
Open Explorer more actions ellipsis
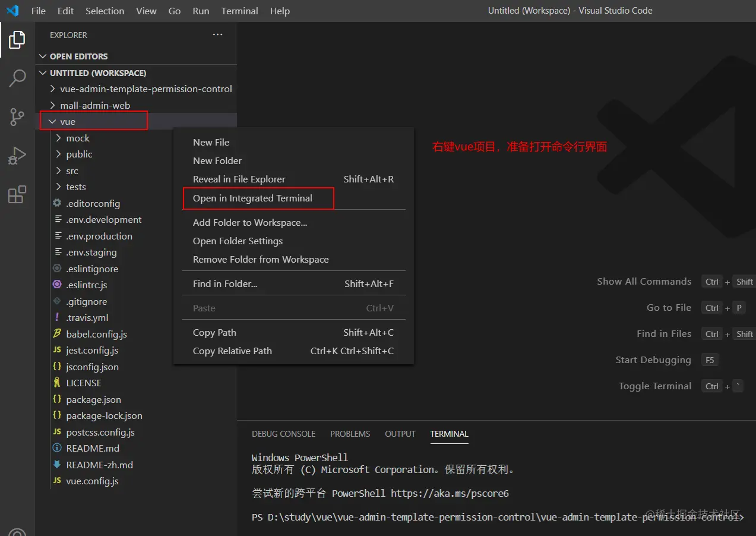point(218,35)
